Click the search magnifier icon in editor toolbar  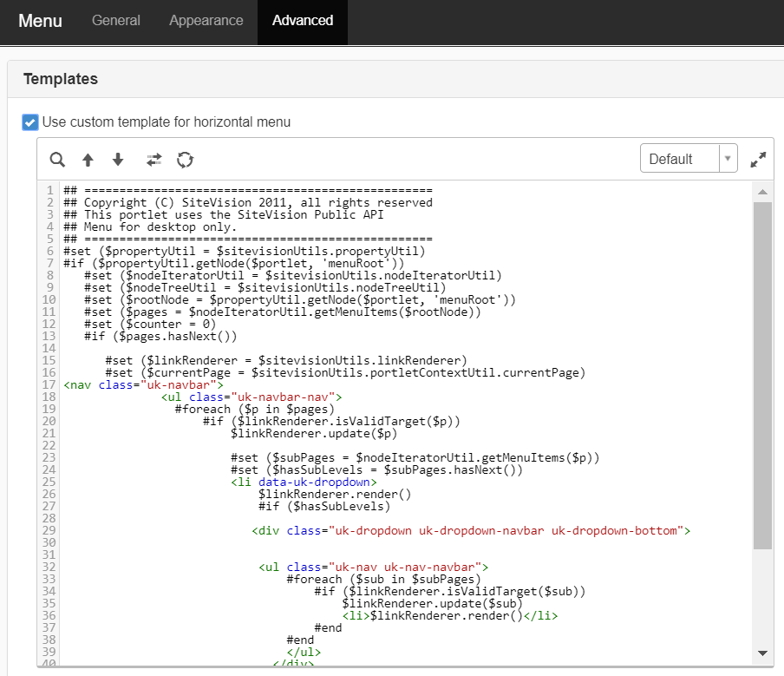pyautogui.click(x=57, y=160)
